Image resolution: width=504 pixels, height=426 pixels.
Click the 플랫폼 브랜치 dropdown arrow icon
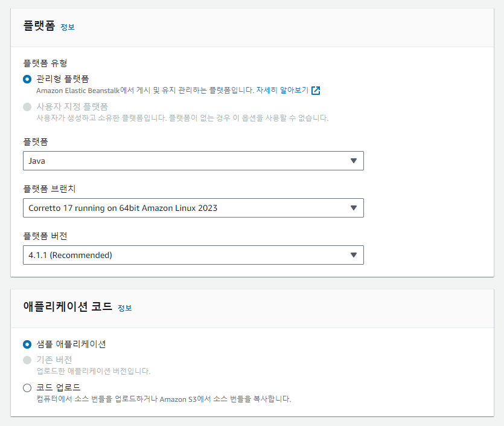[354, 208]
